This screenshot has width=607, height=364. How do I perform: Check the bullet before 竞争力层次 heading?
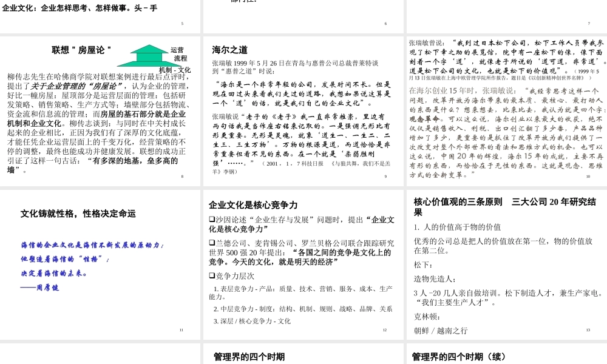[x=212, y=274]
